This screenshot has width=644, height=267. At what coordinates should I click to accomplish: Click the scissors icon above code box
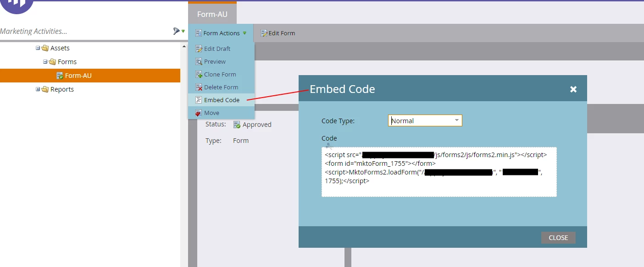click(328, 146)
